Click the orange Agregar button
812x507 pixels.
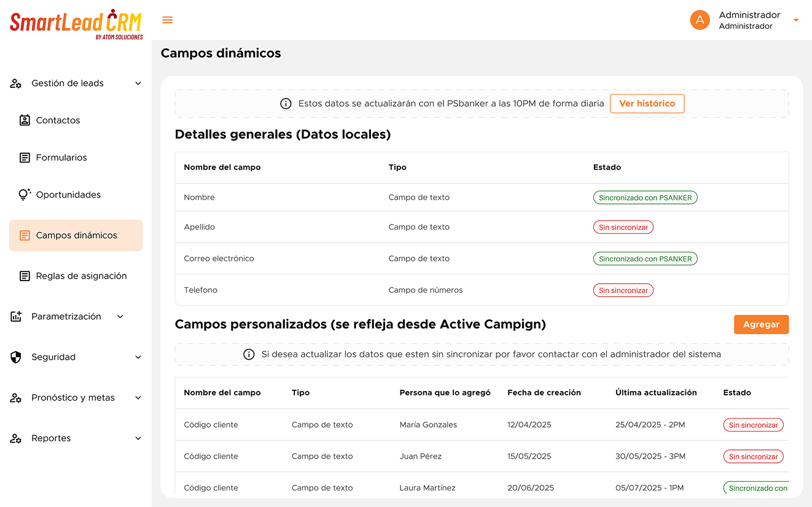coord(761,325)
